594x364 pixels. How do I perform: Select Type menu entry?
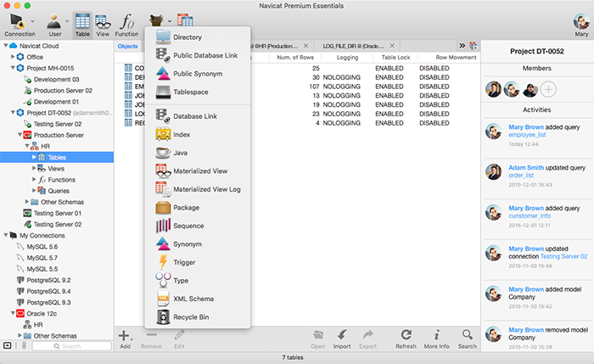[198, 280]
